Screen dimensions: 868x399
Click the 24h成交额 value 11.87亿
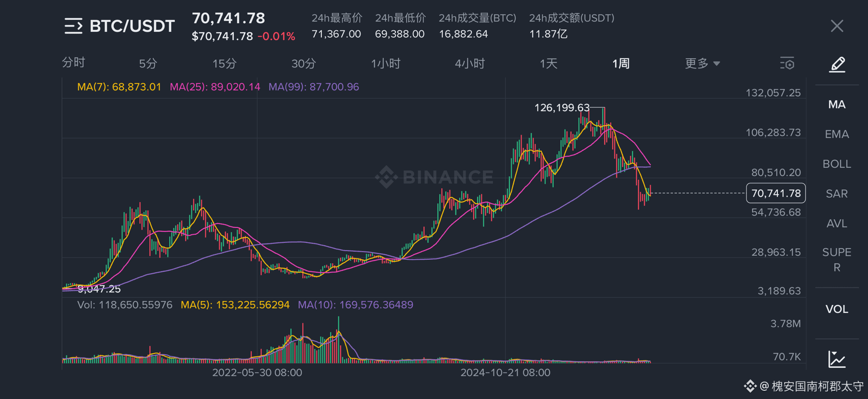(x=548, y=34)
